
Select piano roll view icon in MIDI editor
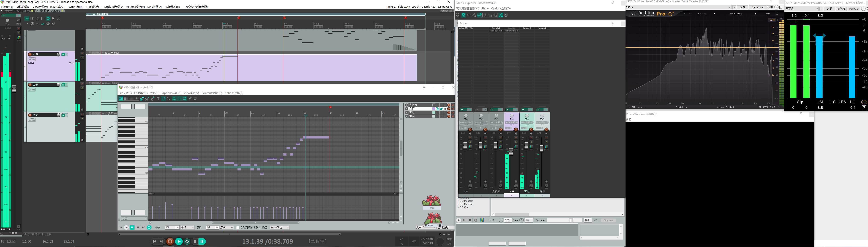pos(121,98)
